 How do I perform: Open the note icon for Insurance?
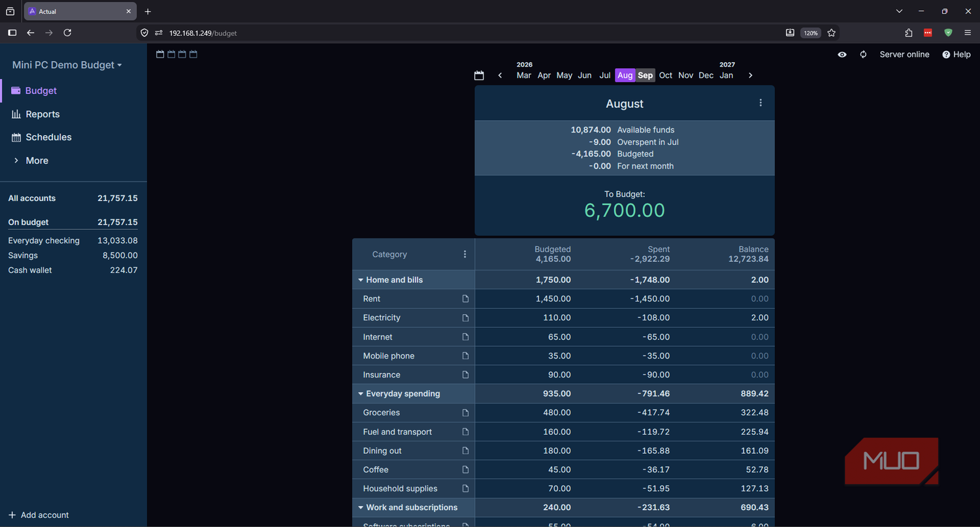point(466,375)
